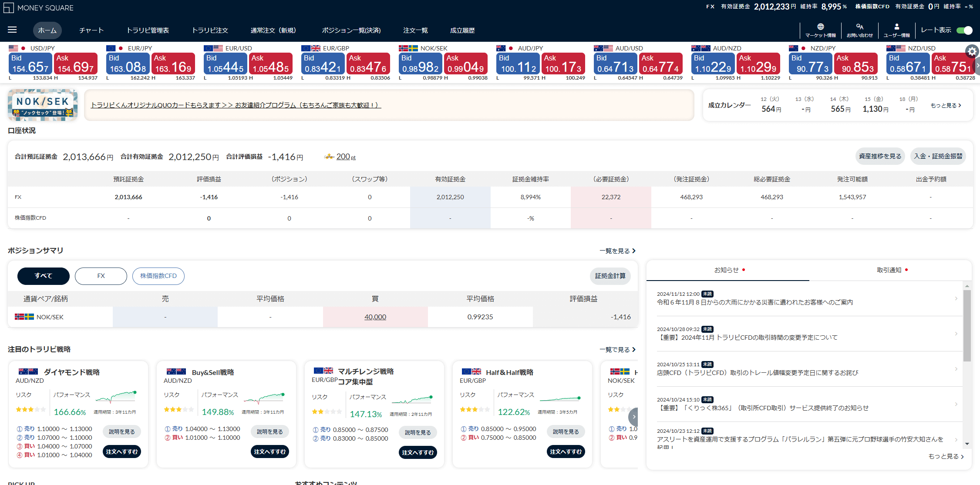Viewport: 980px width, 485px height.
Task: Select the 株価指数CFD position filter
Action: [158, 276]
